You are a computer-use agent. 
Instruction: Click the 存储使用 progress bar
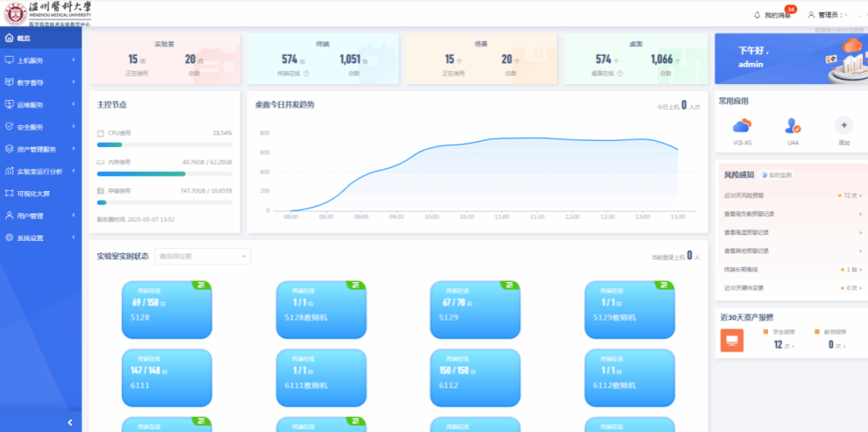click(165, 202)
